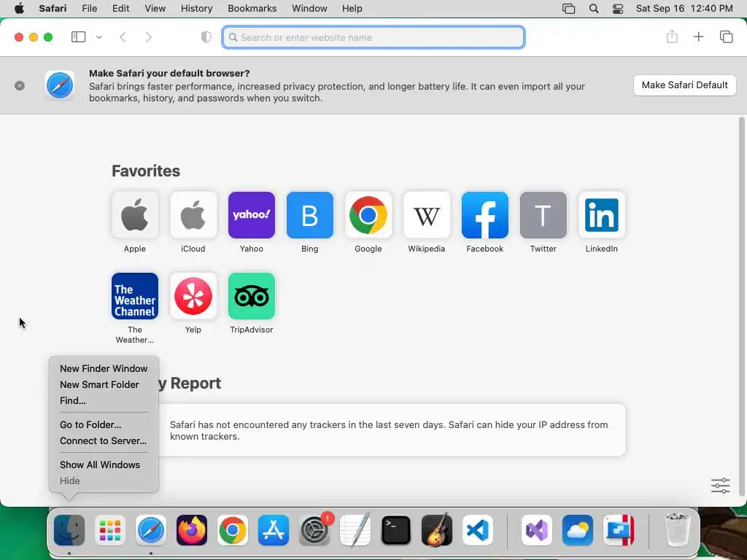This screenshot has width=747, height=560.
Task: Show the tab overview
Action: [726, 36]
